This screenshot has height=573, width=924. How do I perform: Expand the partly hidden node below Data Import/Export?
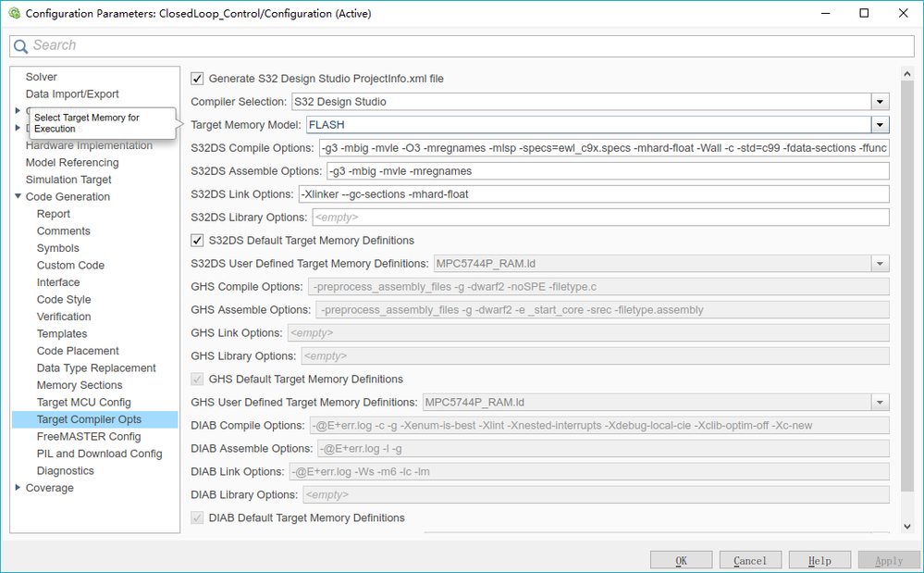pos(18,110)
